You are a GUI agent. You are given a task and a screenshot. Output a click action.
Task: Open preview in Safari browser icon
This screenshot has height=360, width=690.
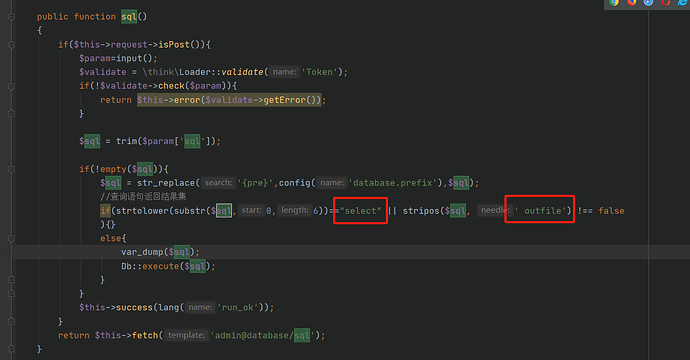(x=649, y=2)
